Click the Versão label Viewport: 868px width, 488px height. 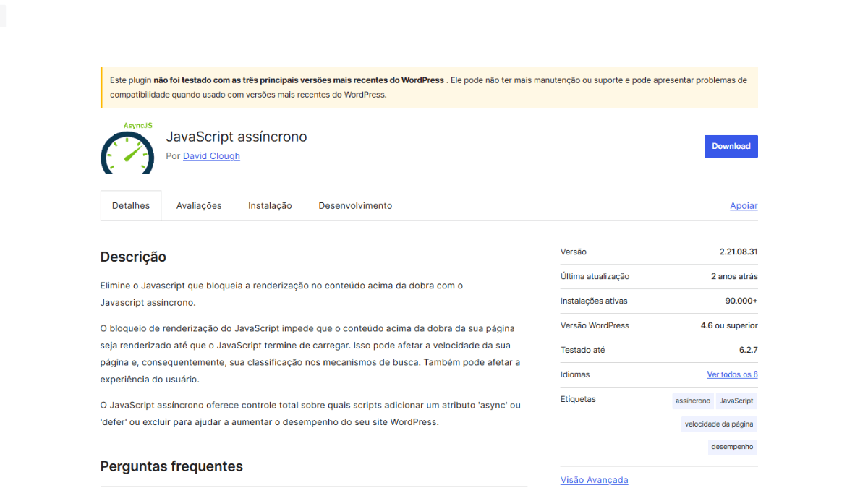[574, 252]
